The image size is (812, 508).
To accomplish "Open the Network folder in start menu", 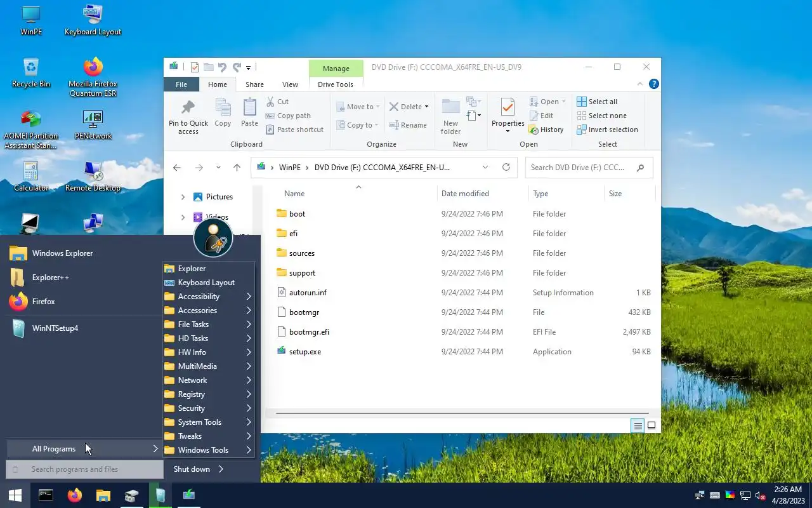I will click(209, 380).
